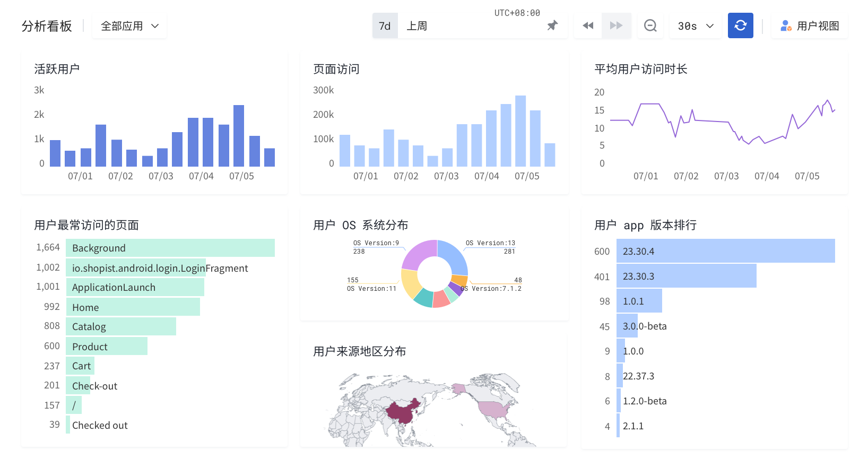Select the 7d time range tag
The image size is (868, 467).
click(385, 26)
